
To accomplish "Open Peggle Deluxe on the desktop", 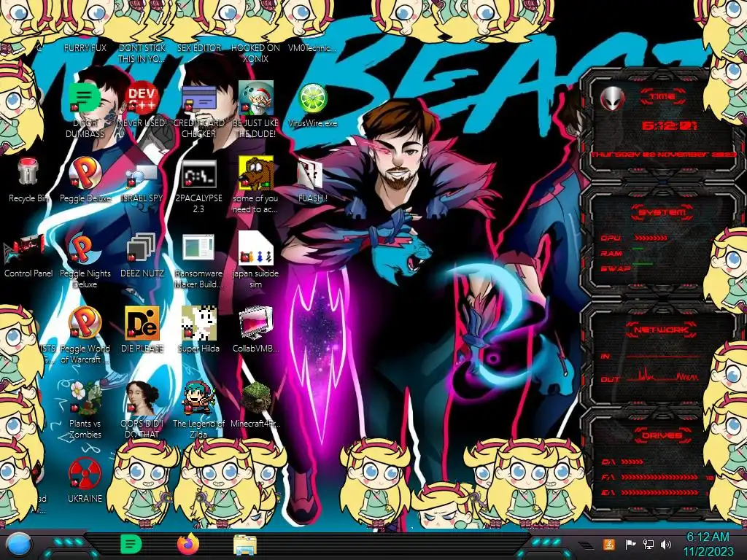I will (x=85, y=172).
